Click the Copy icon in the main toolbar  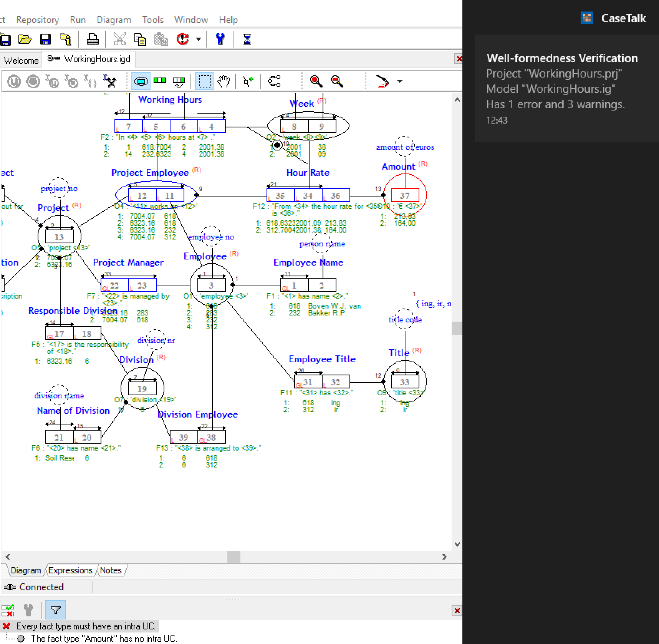click(140, 39)
